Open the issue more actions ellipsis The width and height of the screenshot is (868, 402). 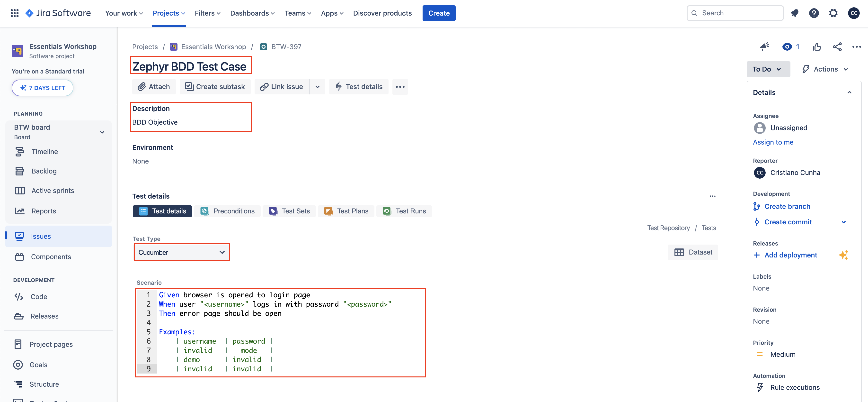click(x=857, y=47)
